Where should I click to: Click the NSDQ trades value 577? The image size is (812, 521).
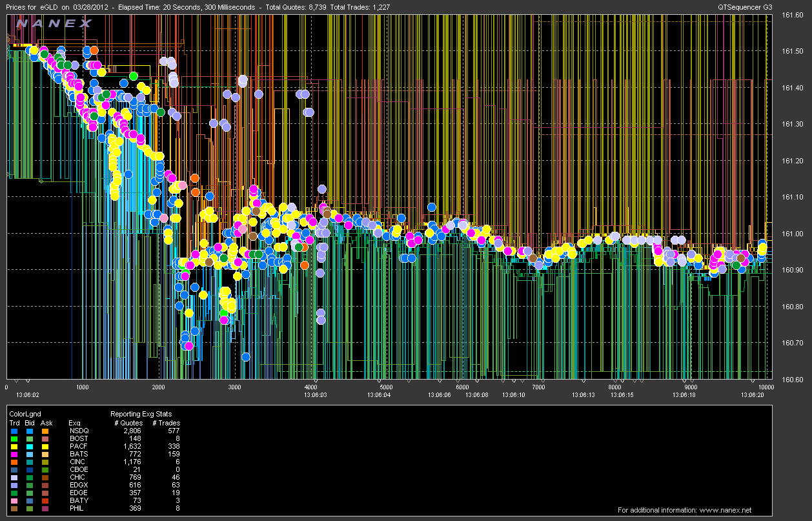click(x=174, y=430)
